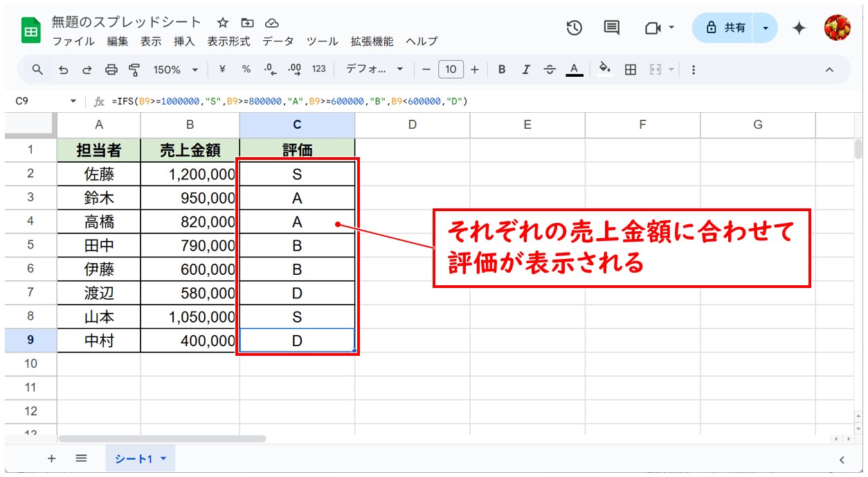
Task: Open the 表示 menu
Action: pyautogui.click(x=151, y=42)
